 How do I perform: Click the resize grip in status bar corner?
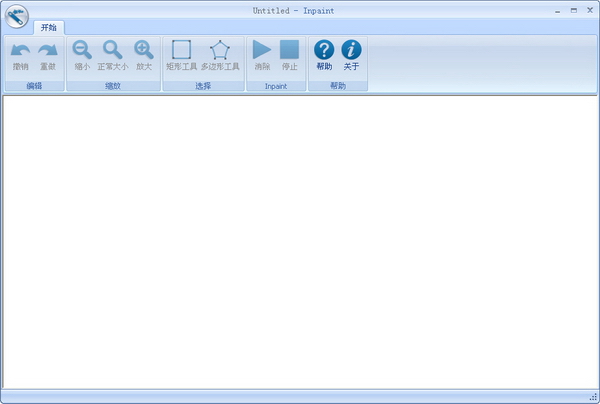[592, 397]
